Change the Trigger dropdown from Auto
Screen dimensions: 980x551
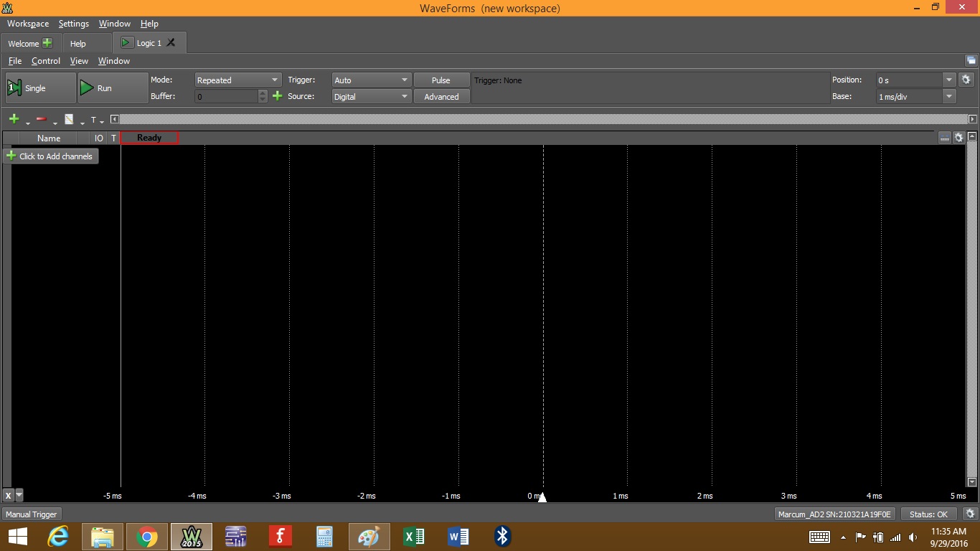[x=370, y=80]
